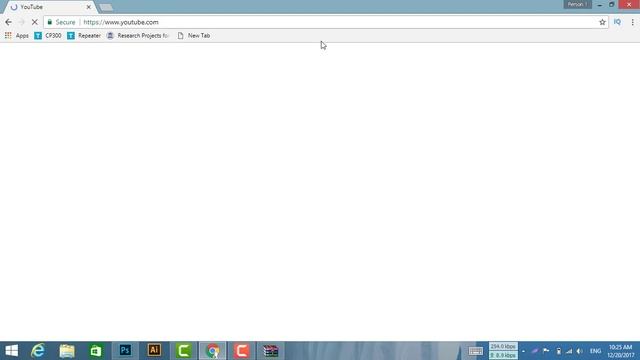Image resolution: width=640 pixels, height=360 pixels.
Task: Switch to Photoshop in taskbar
Action: point(125,351)
